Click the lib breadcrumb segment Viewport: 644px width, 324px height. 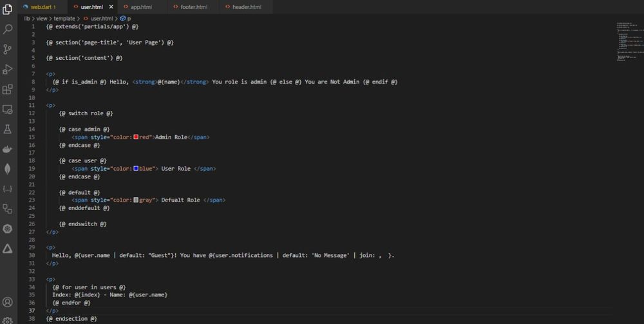[26, 19]
